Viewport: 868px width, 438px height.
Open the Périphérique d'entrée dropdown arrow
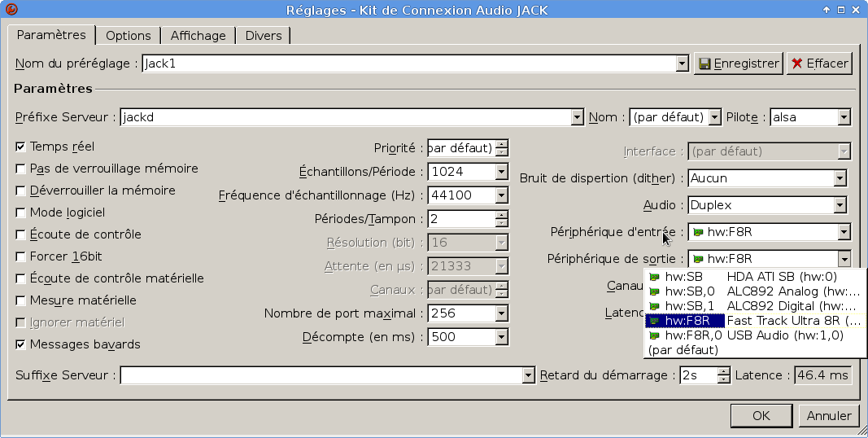click(x=844, y=232)
